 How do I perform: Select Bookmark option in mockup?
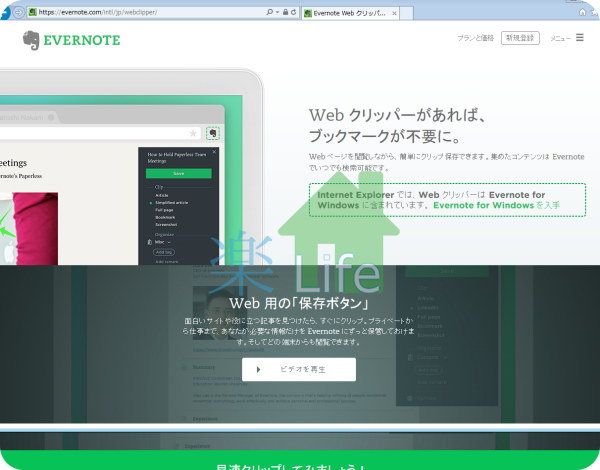(165, 217)
